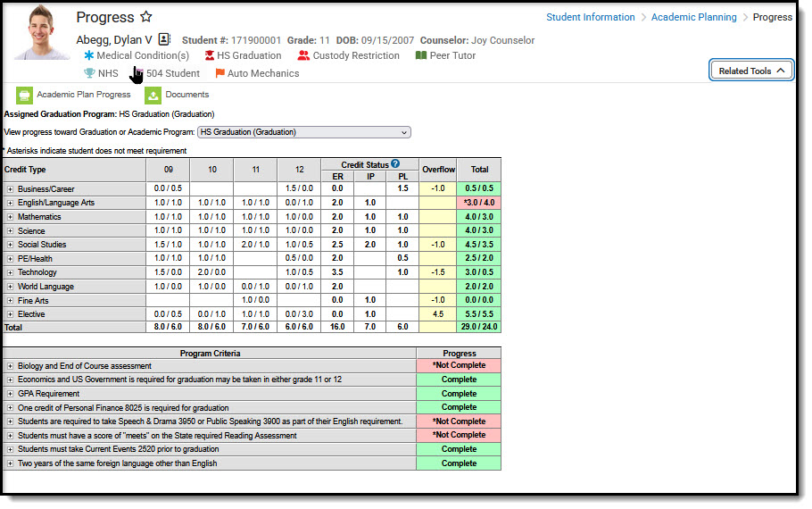Click the Academic Plan Progress print icon

24,96
